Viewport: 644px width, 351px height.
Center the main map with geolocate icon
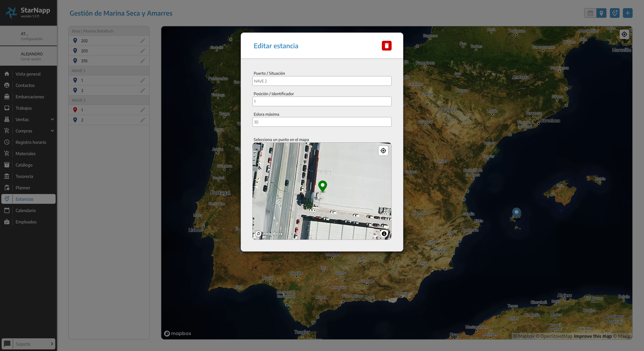pos(624,34)
